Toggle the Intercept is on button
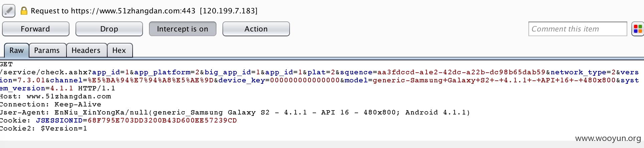The width and height of the screenshot is (644, 148). pos(182,29)
